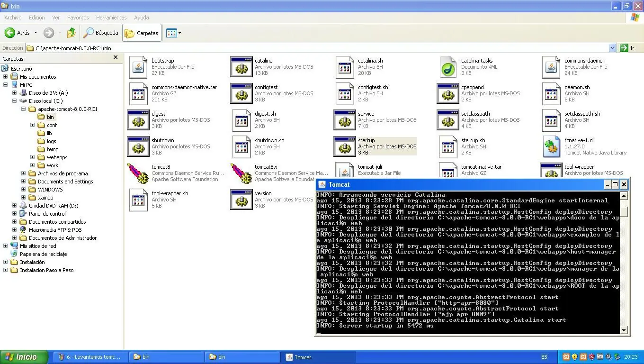644x364 pixels.
Task: Collapse the apache-tomcat-8.0.0-RC1 tree node
Action: tap(23, 109)
